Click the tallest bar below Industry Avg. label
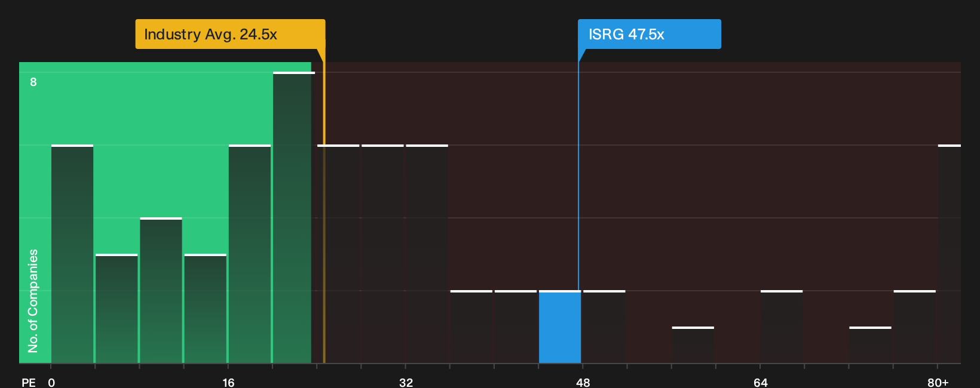The image size is (980, 388). click(293, 218)
